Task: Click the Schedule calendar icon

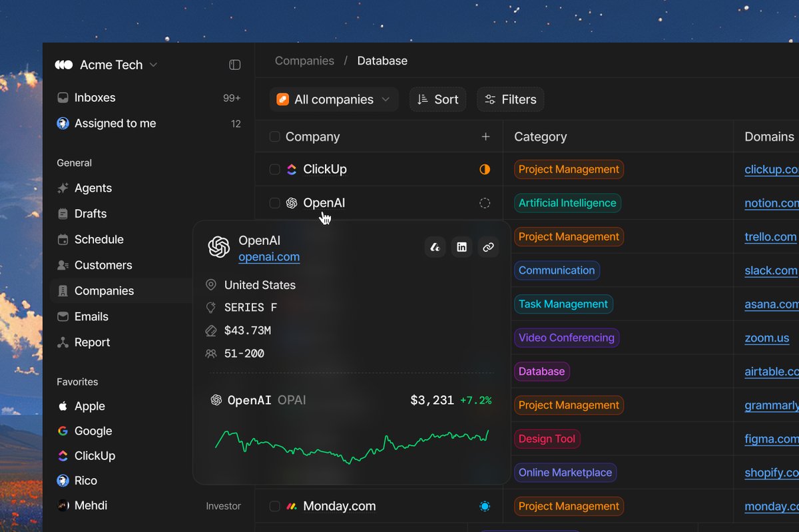Action: (x=63, y=240)
